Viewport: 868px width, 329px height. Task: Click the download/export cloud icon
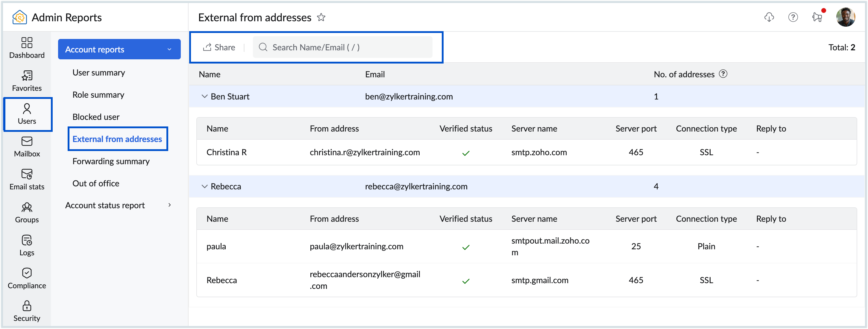pyautogui.click(x=769, y=17)
